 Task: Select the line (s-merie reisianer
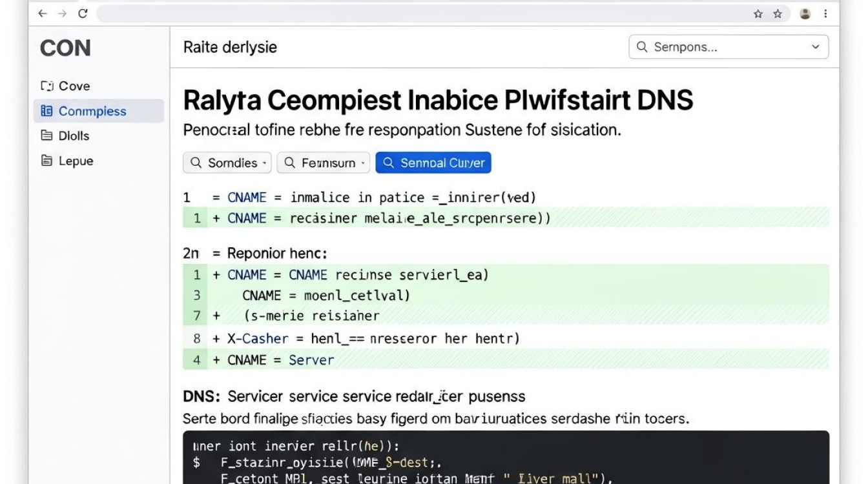(x=506, y=316)
